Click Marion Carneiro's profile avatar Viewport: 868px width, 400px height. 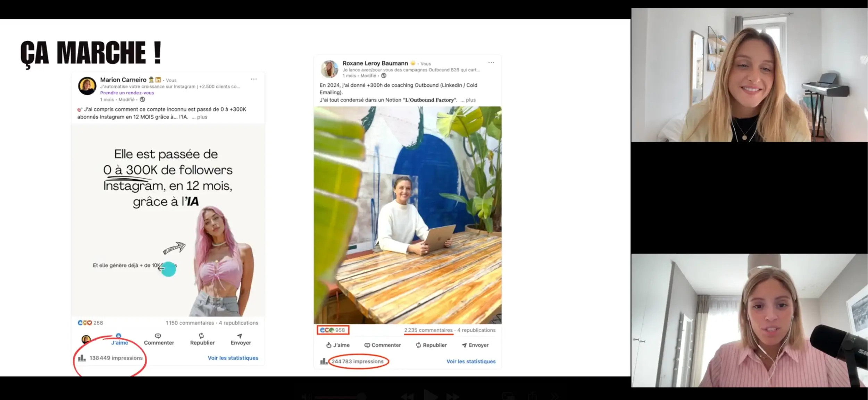click(87, 86)
